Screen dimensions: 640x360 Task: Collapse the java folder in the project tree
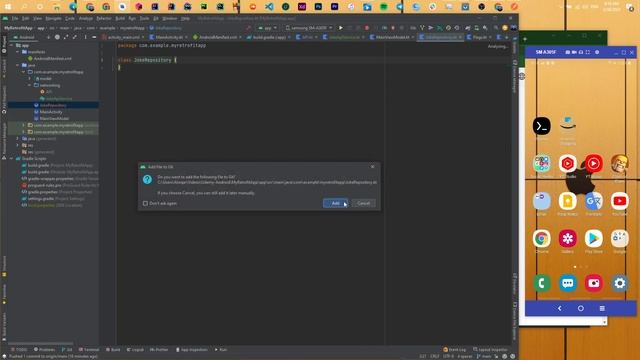click(18, 65)
